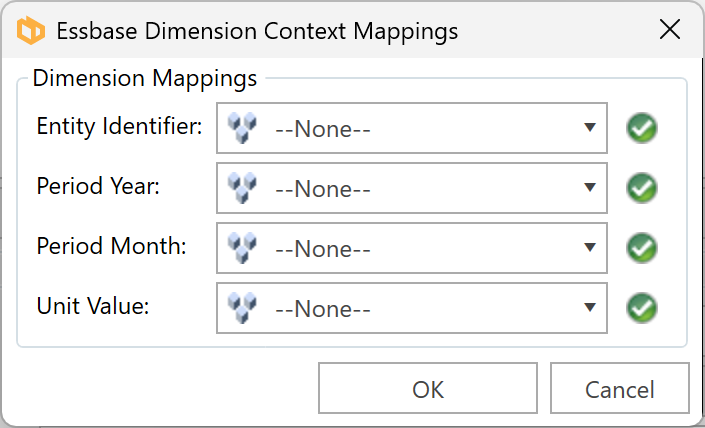The height and width of the screenshot is (428, 705).
Task: Click the cube icon in Entity Identifier dropdown
Action: point(242,127)
